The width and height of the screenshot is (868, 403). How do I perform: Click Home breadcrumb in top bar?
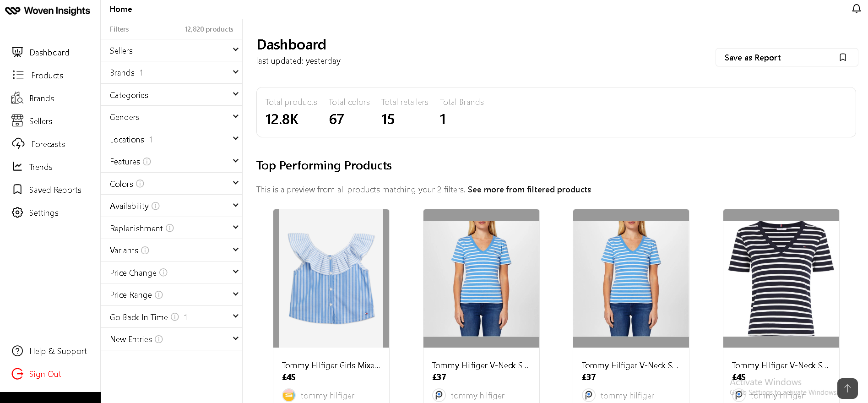pos(121,9)
